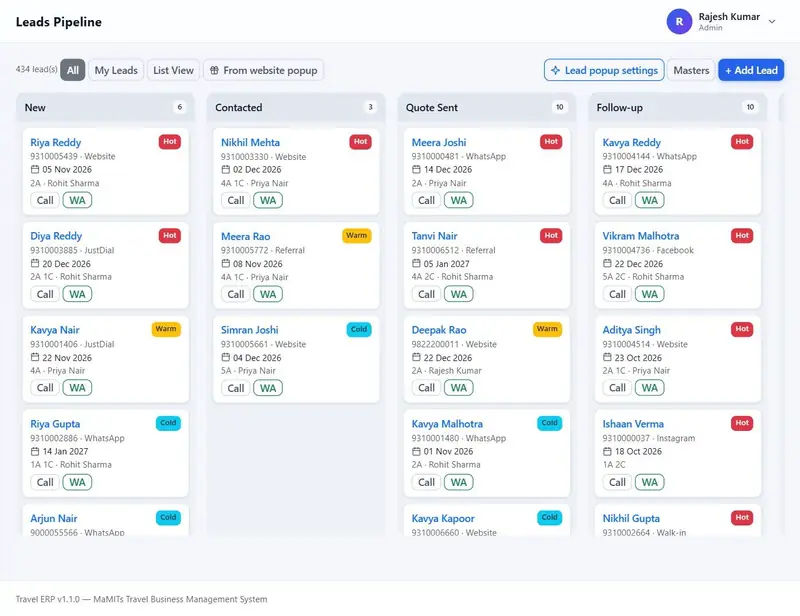Image resolution: width=800 pixels, height=616 pixels.
Task: Open Deepak Rao lead link
Action: pos(439,330)
